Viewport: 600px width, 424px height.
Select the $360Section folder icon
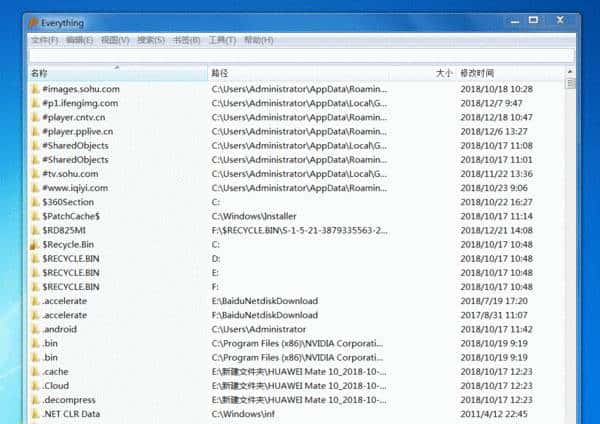35,202
